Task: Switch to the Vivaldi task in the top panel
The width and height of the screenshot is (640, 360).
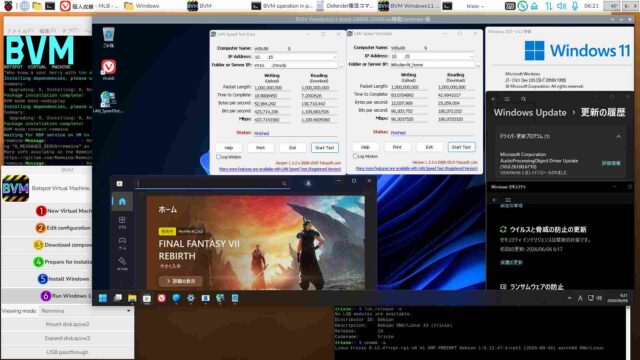Action: click(x=89, y=6)
